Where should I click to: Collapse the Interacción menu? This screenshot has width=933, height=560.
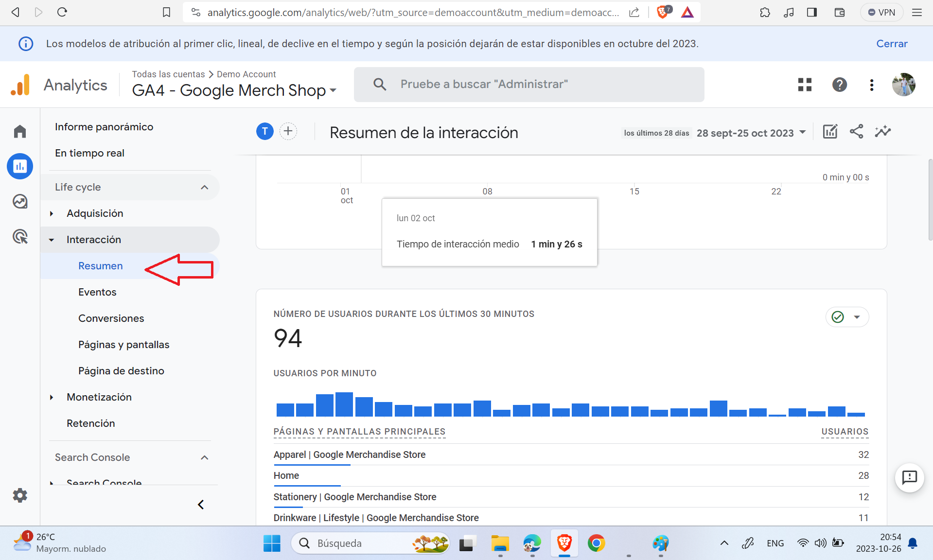click(52, 240)
